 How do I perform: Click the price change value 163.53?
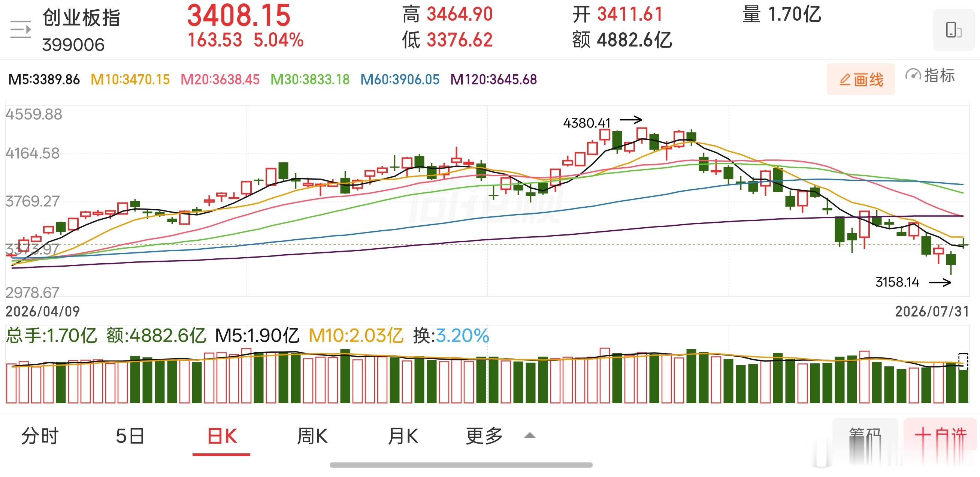click(215, 40)
